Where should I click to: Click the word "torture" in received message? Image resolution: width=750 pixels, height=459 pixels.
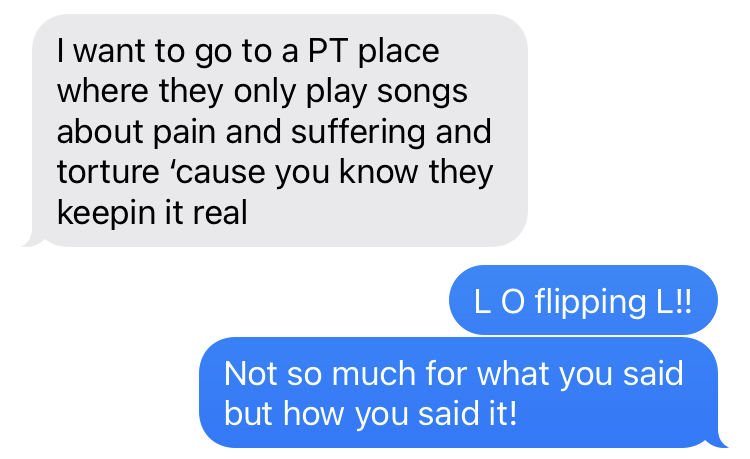[108, 172]
